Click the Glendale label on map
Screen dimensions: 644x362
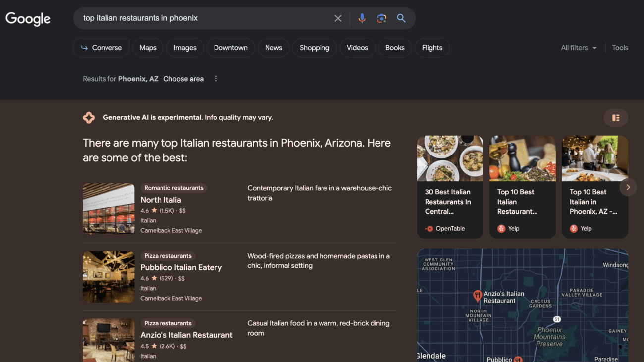coord(431,356)
